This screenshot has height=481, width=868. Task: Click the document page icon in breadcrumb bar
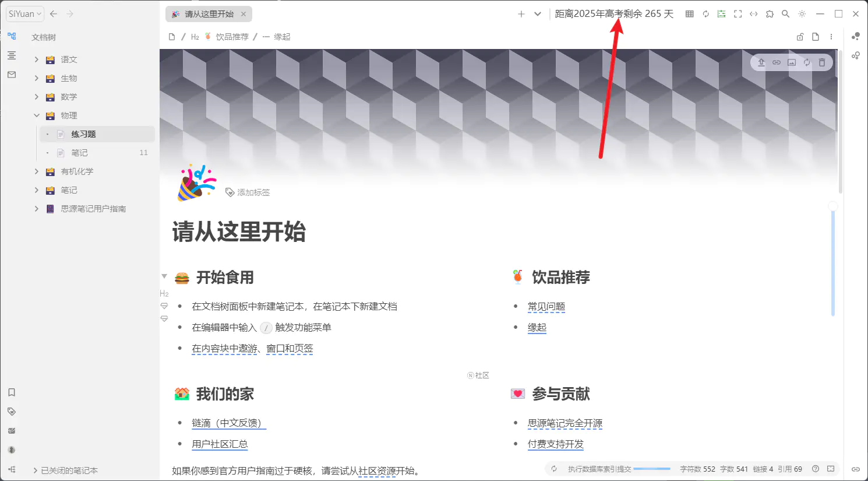(x=816, y=37)
